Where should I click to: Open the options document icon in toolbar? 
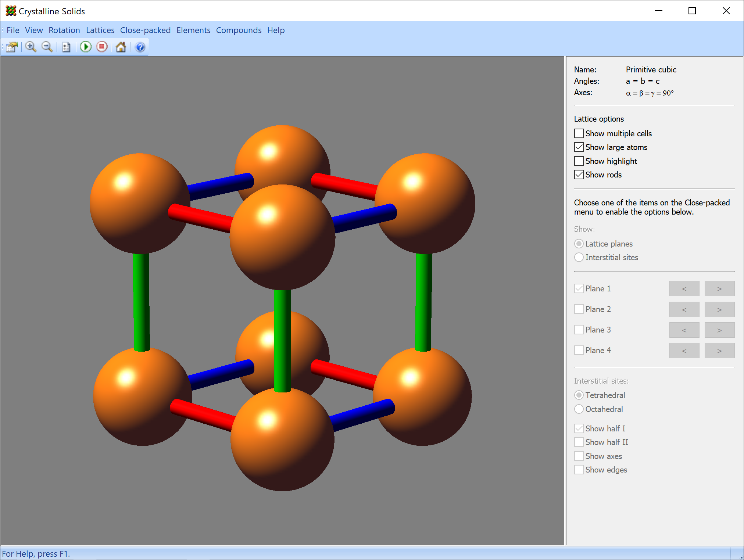coord(66,47)
